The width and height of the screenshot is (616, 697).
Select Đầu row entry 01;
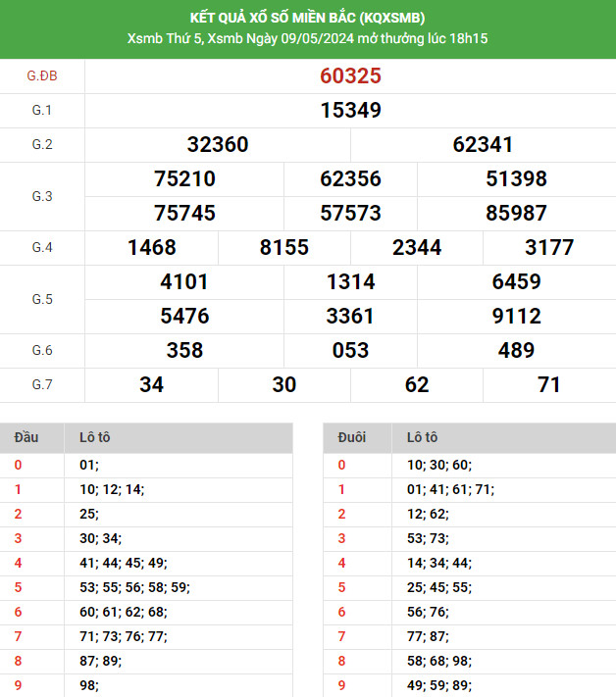point(89,465)
